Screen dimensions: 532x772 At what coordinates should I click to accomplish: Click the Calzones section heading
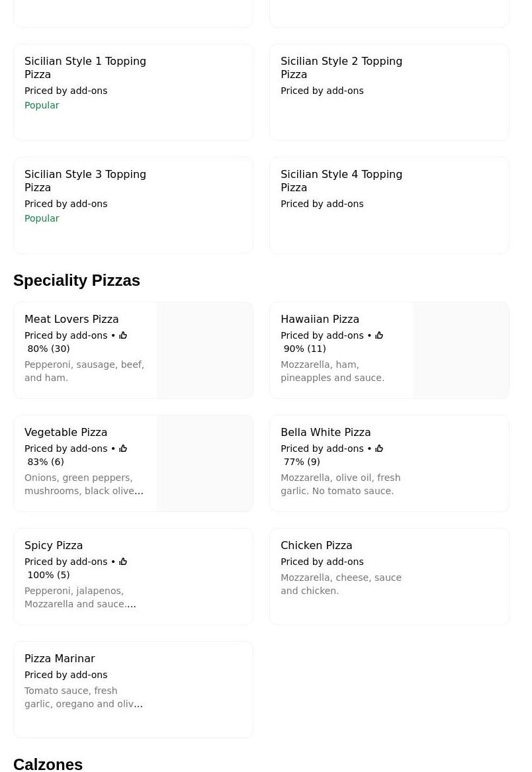[x=48, y=764]
